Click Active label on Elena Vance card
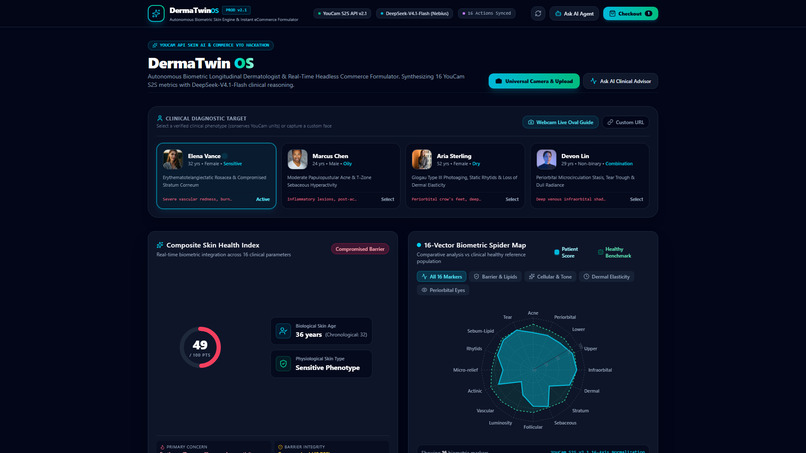Image resolution: width=806 pixels, height=453 pixels. click(263, 199)
